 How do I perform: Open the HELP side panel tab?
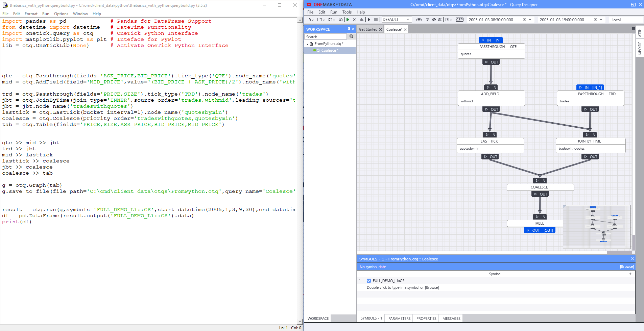point(640,33)
